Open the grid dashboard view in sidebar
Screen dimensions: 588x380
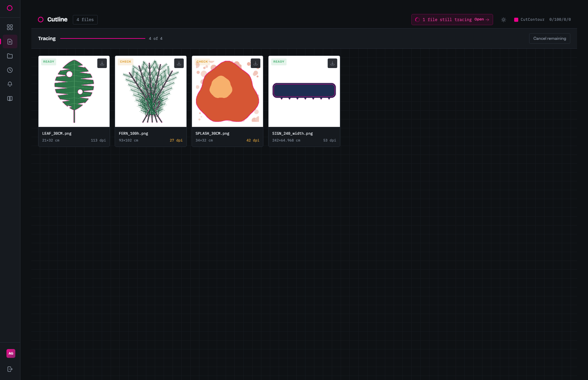tap(10, 27)
